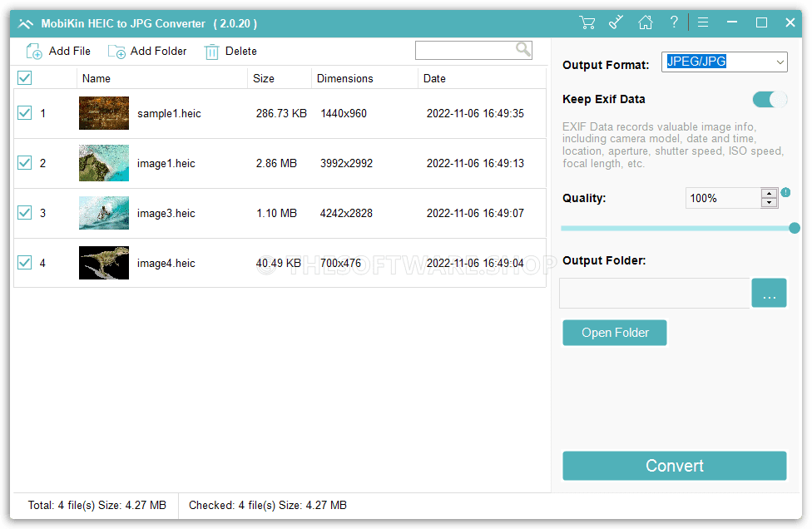Browse for output folder with ellipsis button
The width and height of the screenshot is (812, 529).
(769, 293)
